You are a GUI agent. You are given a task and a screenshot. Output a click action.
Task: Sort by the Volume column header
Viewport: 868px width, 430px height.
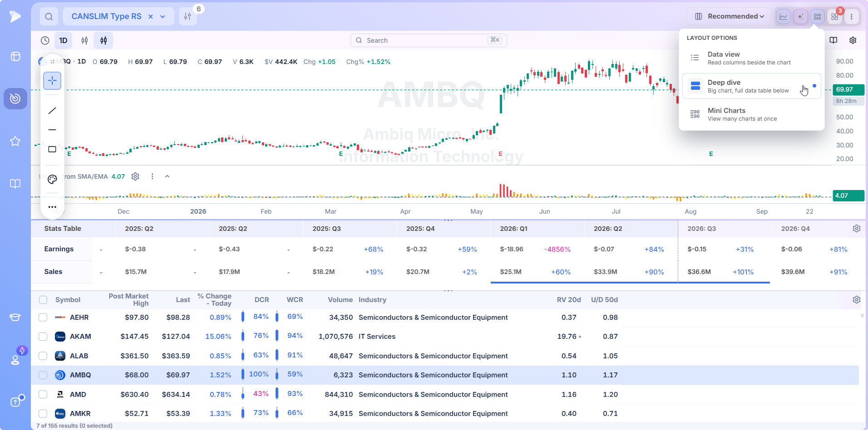click(340, 300)
